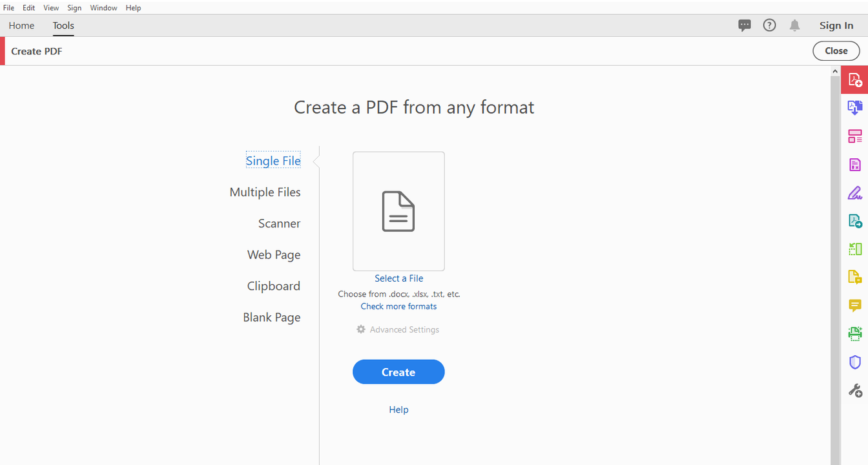
Task: Open the green Scan & OCR printer icon
Action: pyautogui.click(x=854, y=334)
